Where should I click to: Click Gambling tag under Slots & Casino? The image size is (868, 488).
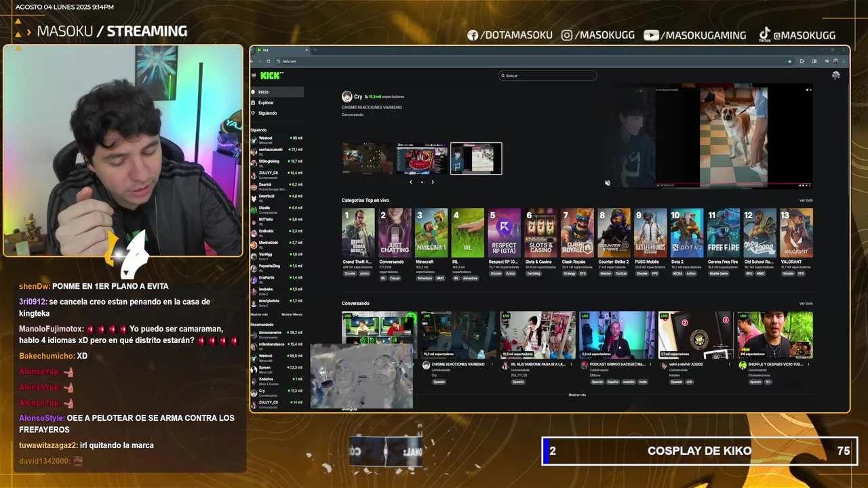point(534,273)
